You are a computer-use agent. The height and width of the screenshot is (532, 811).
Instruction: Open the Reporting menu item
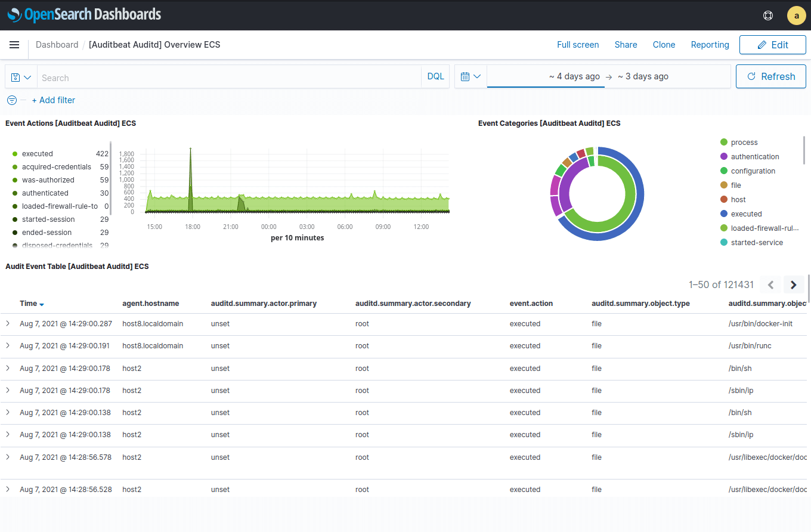click(x=710, y=45)
